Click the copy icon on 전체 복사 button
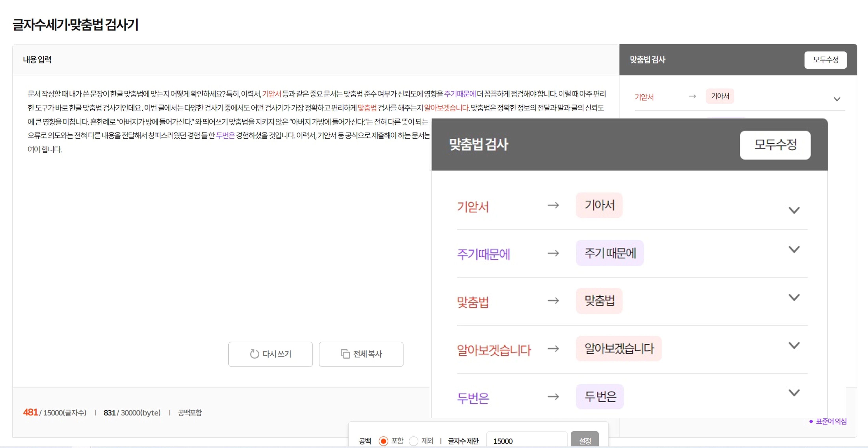This screenshot has height=448, width=868. tap(345, 354)
